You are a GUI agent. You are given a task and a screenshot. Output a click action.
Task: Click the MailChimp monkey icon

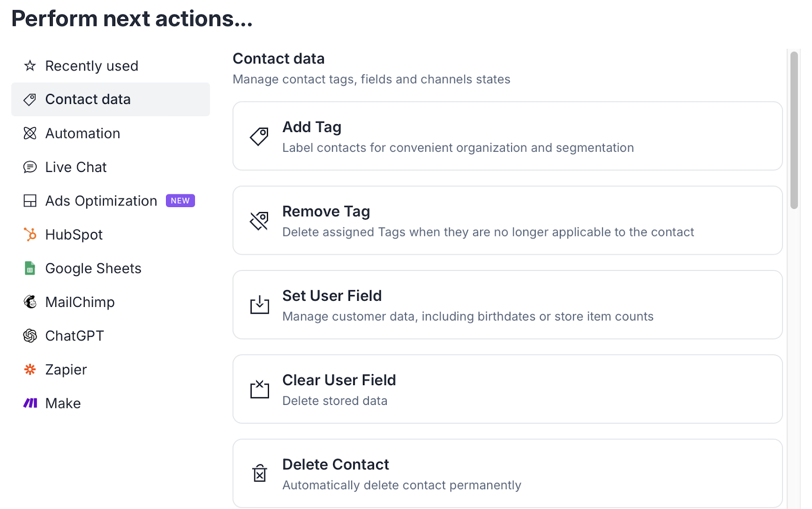[30, 302]
